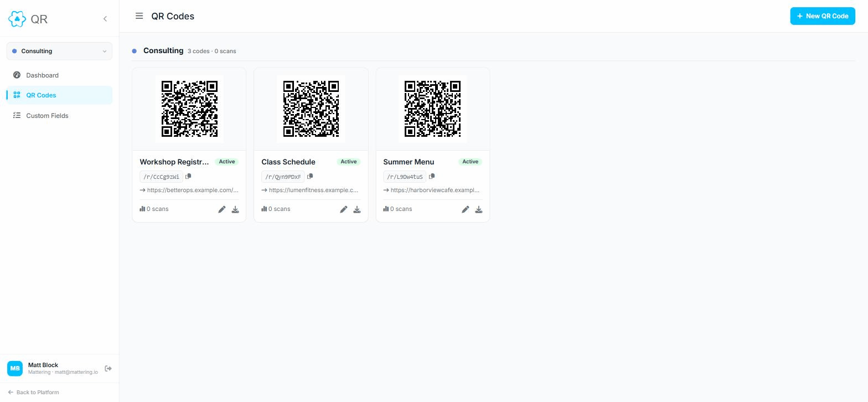Go Back to Platform
This screenshot has width=868, height=402.
click(x=34, y=392)
